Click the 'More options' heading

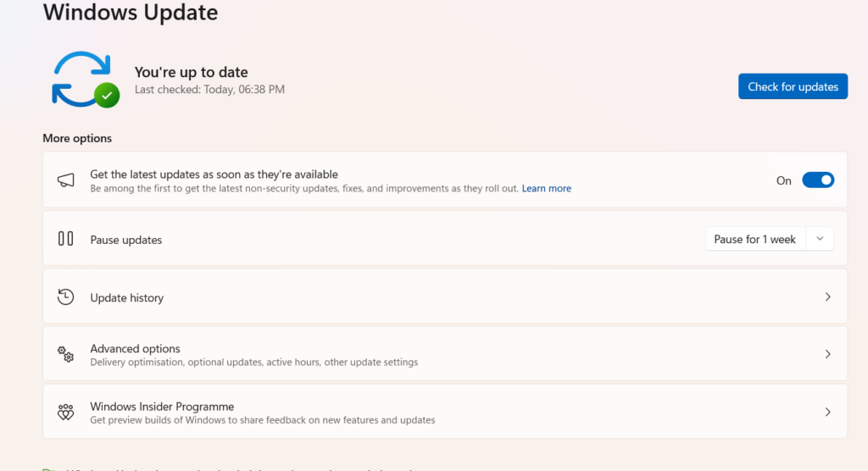(77, 138)
